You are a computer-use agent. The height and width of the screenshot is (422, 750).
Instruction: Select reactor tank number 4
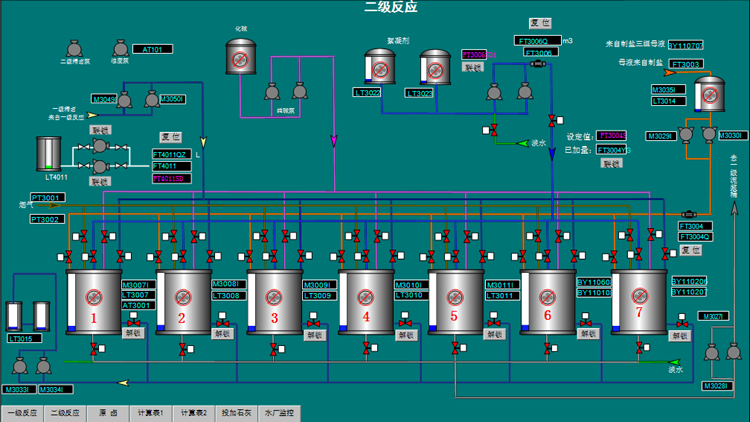point(365,302)
